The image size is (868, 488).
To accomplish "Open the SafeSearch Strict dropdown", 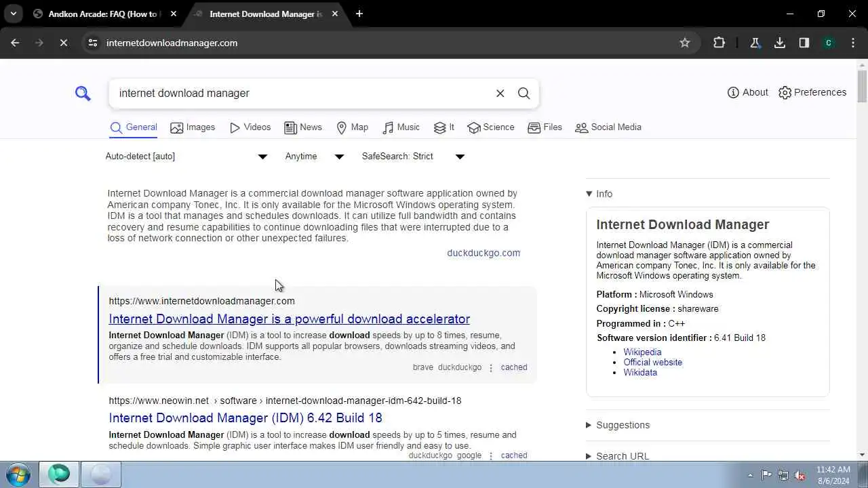I will pyautogui.click(x=413, y=157).
